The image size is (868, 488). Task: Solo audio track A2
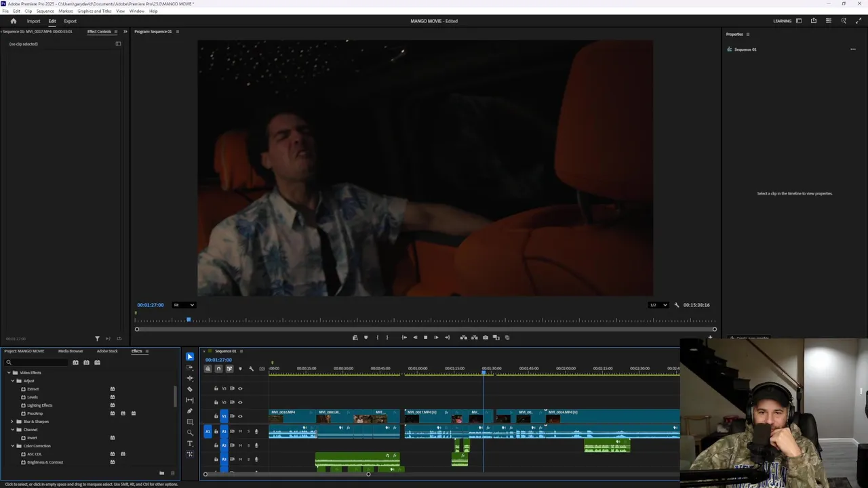pos(248,445)
